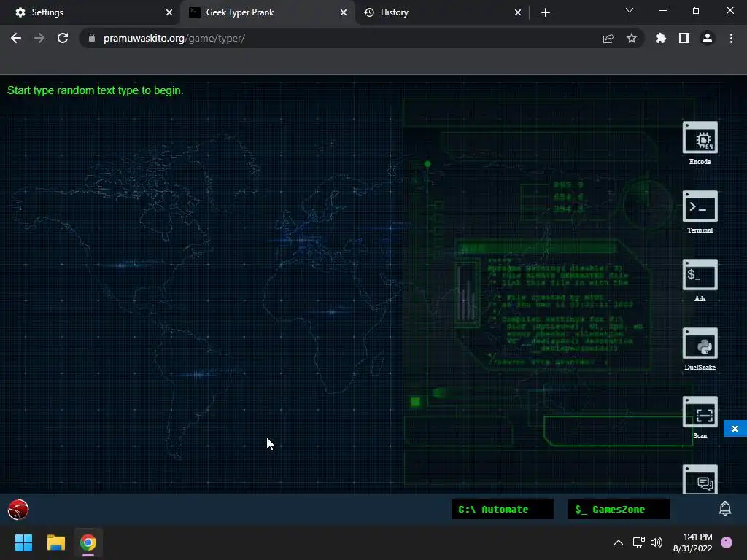747x560 pixels.
Task: Show hidden system tray icons
Action: 619,542
